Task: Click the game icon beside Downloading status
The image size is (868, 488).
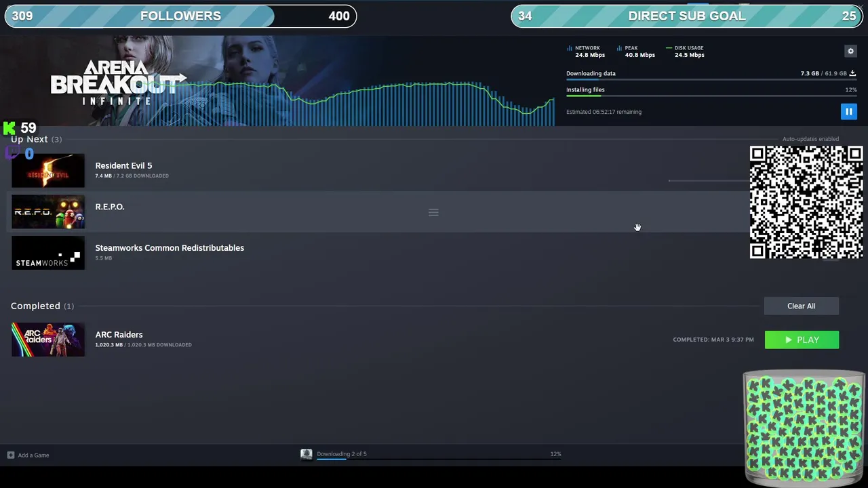Action: click(307, 454)
